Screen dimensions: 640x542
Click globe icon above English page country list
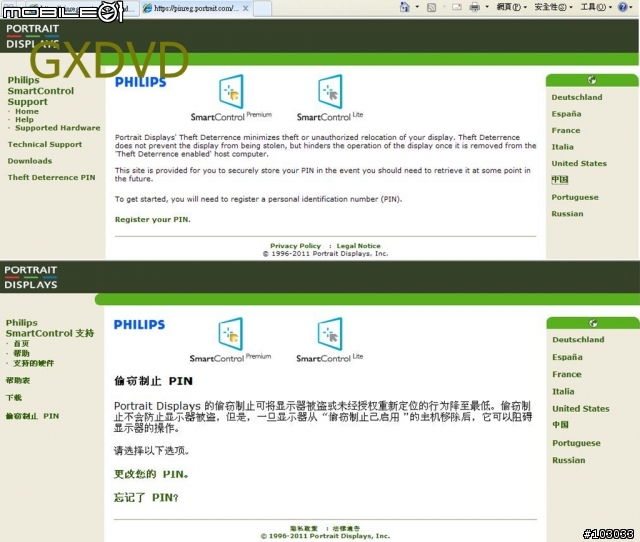(592, 80)
